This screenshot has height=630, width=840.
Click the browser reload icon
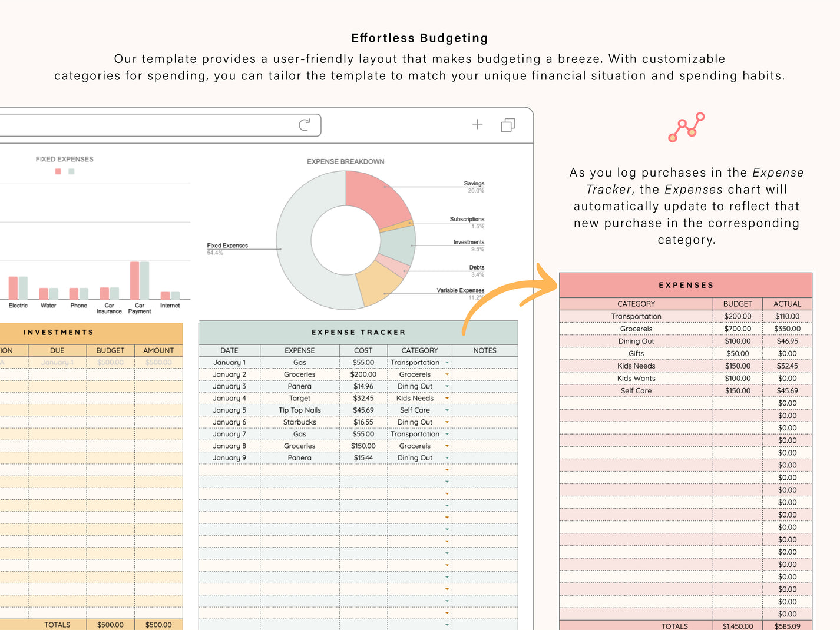305,125
